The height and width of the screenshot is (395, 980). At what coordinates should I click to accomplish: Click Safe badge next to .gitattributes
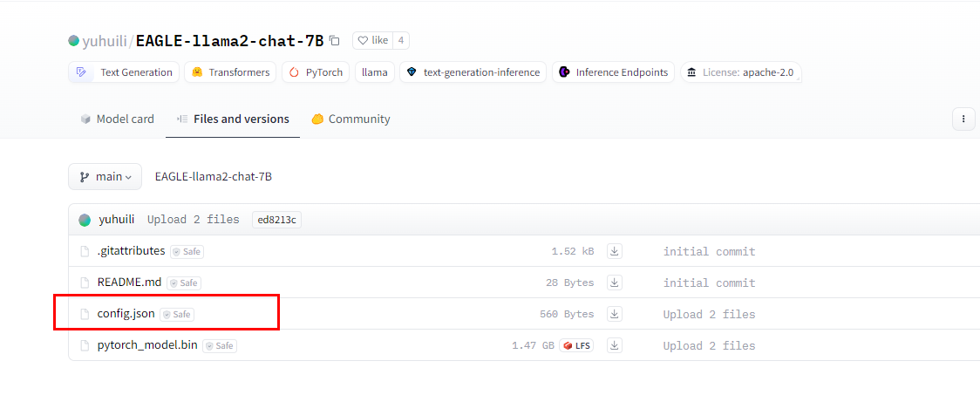(187, 252)
